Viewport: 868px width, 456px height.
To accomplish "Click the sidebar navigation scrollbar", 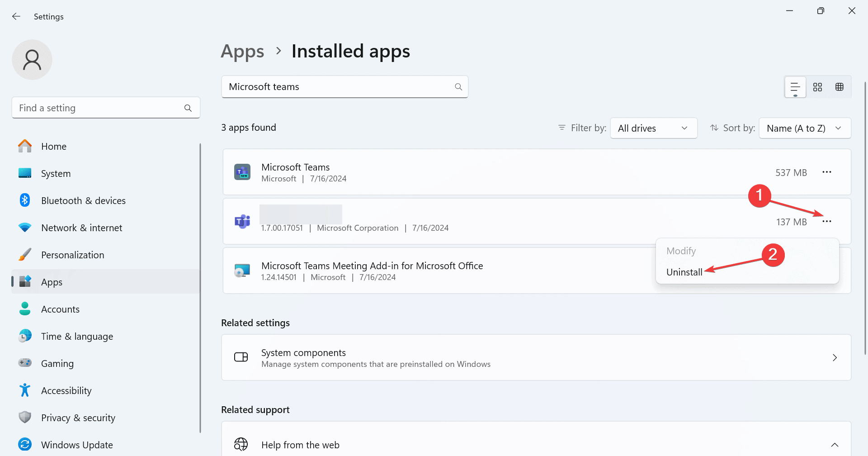I will coord(200,288).
